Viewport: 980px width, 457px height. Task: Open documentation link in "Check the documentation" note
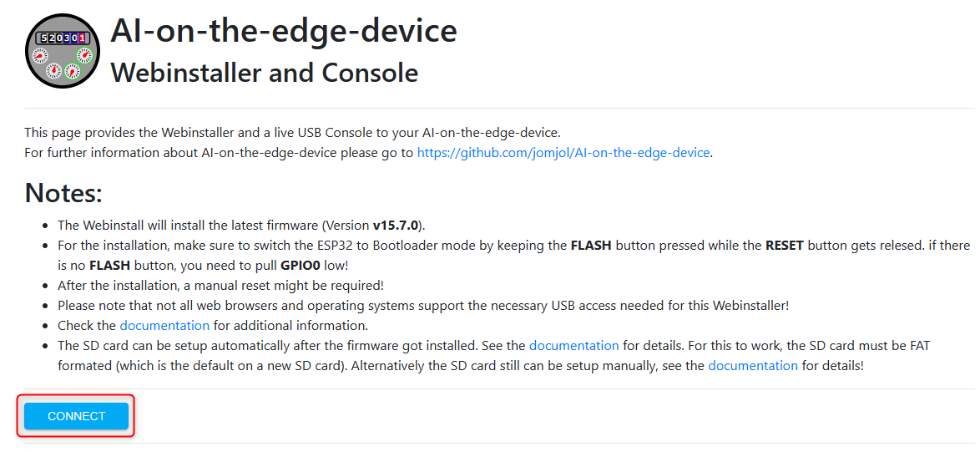(164, 326)
